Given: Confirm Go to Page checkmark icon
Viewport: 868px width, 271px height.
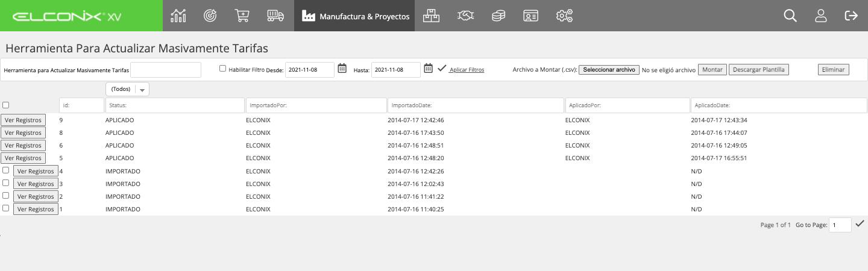Looking at the screenshot, I should (x=860, y=223).
